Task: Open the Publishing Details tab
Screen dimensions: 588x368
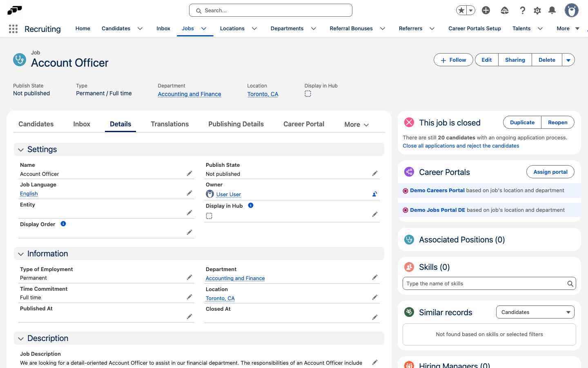Action: [x=236, y=124]
